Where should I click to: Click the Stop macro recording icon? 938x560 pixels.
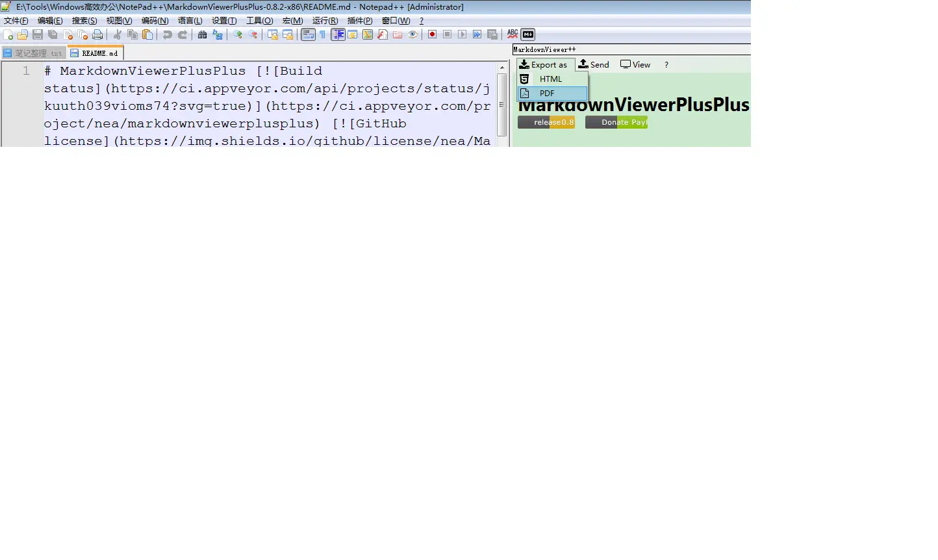pos(448,34)
